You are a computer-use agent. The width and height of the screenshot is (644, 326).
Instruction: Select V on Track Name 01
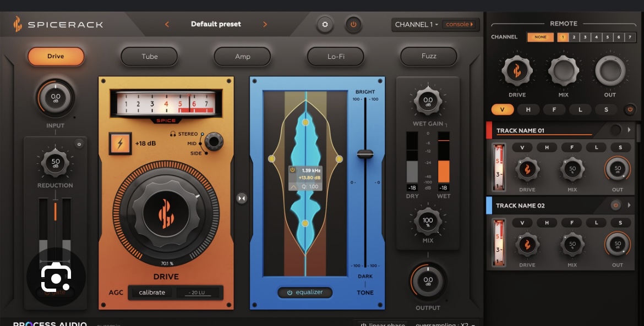coord(522,147)
